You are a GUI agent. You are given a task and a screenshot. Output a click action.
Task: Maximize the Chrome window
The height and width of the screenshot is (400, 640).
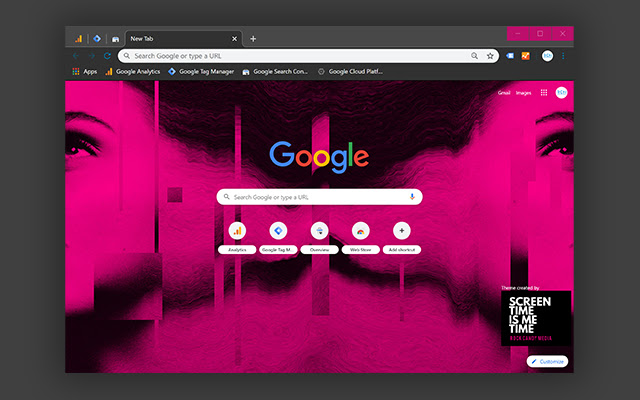(x=540, y=33)
